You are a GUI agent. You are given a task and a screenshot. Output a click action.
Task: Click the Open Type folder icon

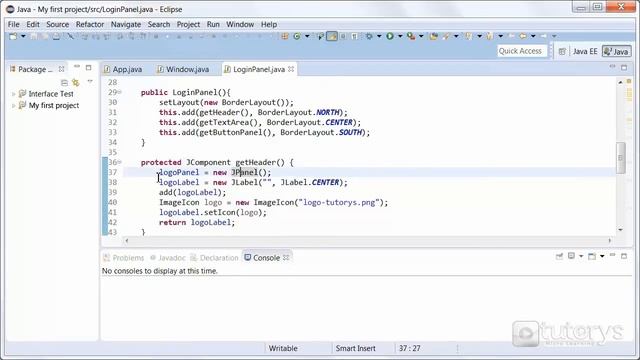tap(433, 36)
